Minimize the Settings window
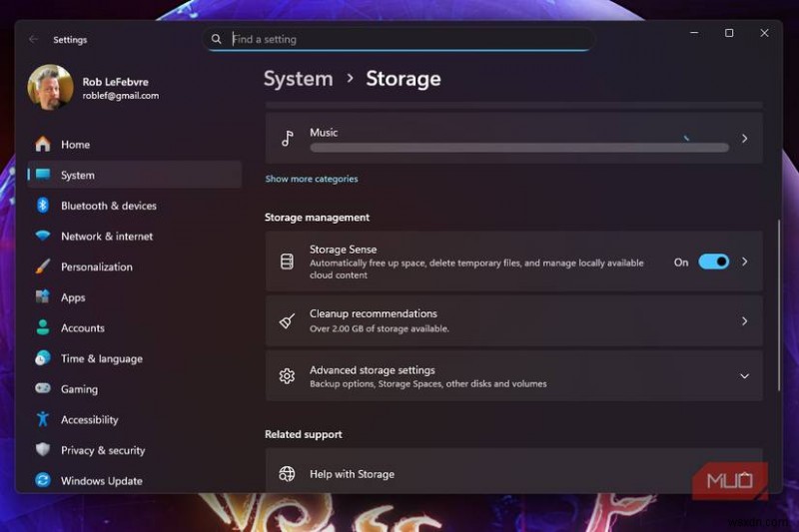The image size is (799, 532). 694,33
